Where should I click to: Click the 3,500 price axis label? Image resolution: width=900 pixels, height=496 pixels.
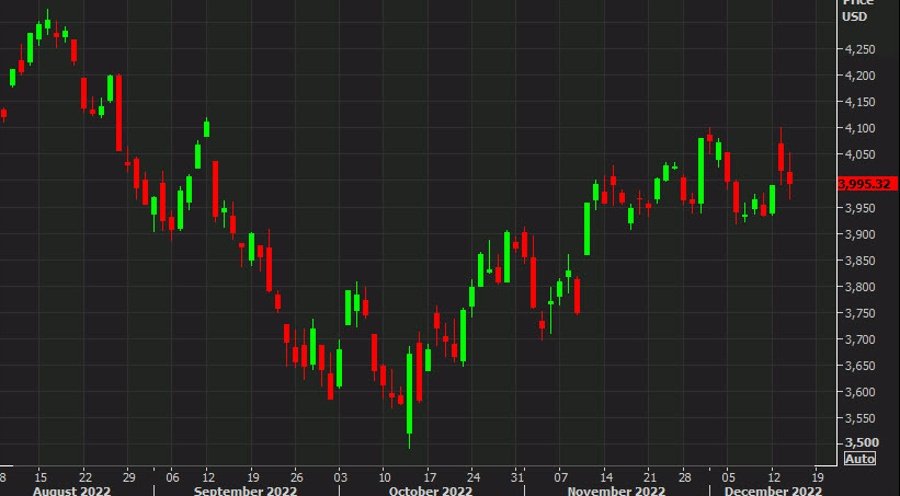[x=862, y=443]
